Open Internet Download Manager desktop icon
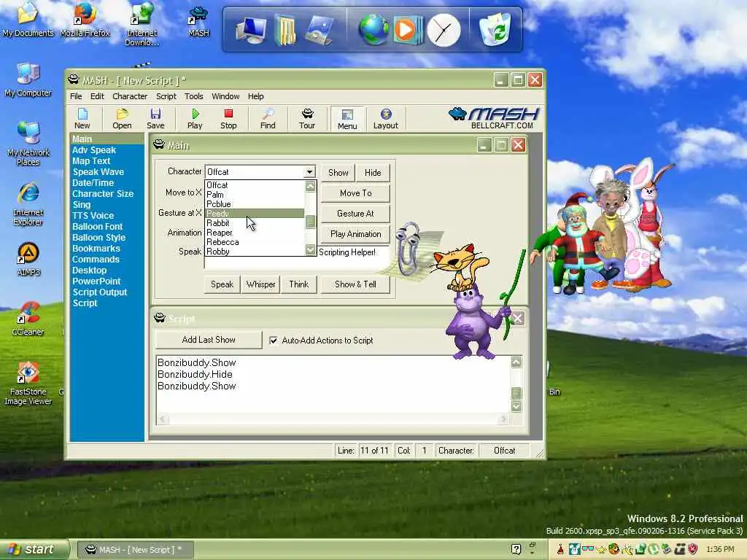Viewport: 747px width, 560px height. 142,24
